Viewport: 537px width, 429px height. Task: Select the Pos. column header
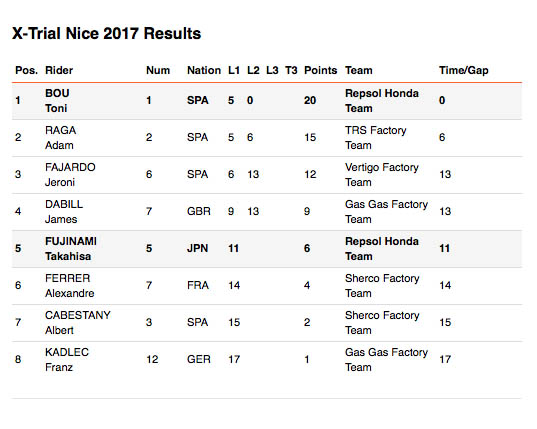[26, 70]
